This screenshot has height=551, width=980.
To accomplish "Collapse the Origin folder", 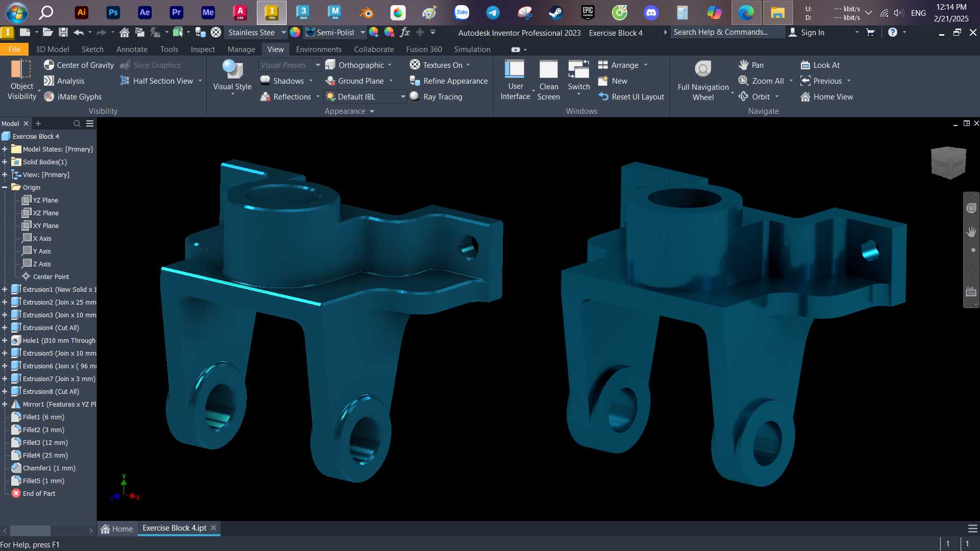I will pos(5,187).
